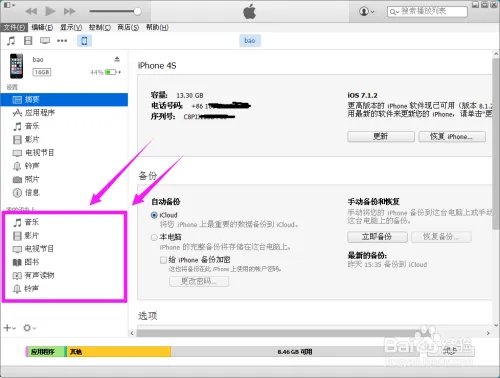Open the account user icon dropdown
The width and height of the screenshot is (500, 378).
(x=366, y=11)
